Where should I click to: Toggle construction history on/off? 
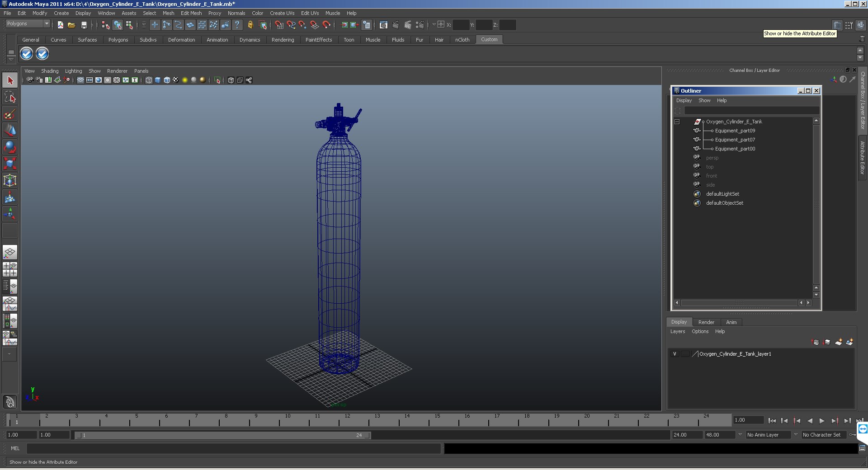click(x=367, y=25)
